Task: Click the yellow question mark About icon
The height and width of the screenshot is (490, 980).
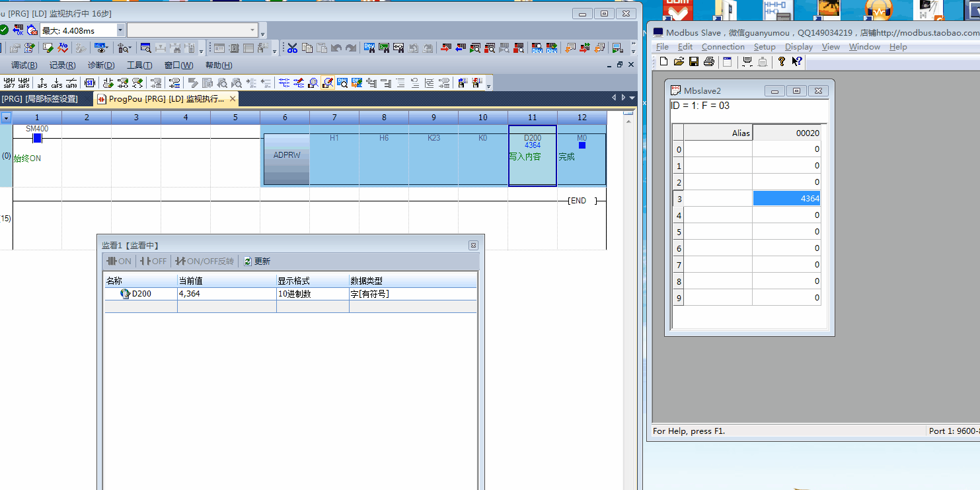Action: 782,61
